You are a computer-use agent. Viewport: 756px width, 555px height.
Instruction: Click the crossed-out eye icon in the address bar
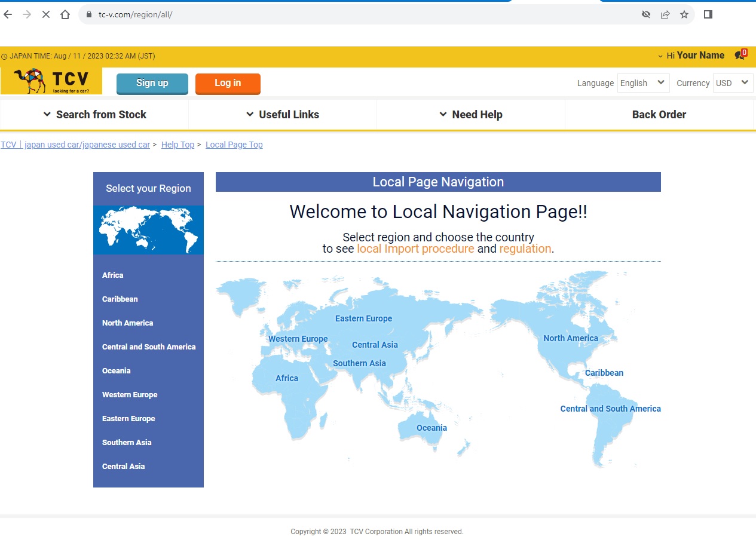(x=646, y=14)
